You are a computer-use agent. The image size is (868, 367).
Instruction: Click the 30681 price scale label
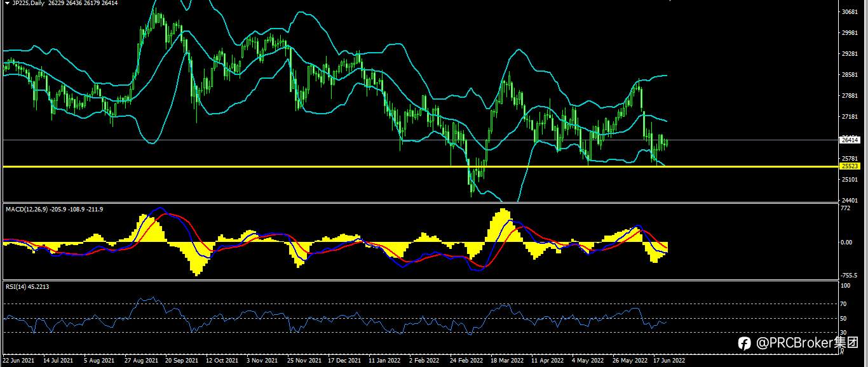(849, 12)
